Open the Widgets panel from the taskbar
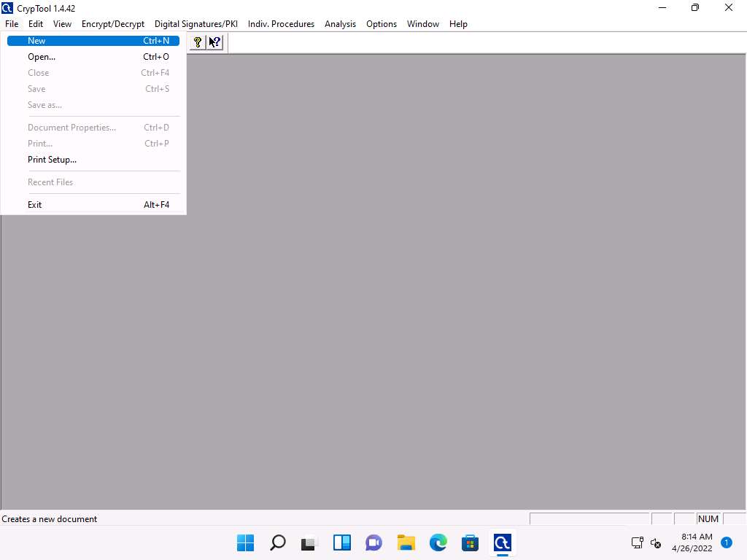 click(341, 542)
